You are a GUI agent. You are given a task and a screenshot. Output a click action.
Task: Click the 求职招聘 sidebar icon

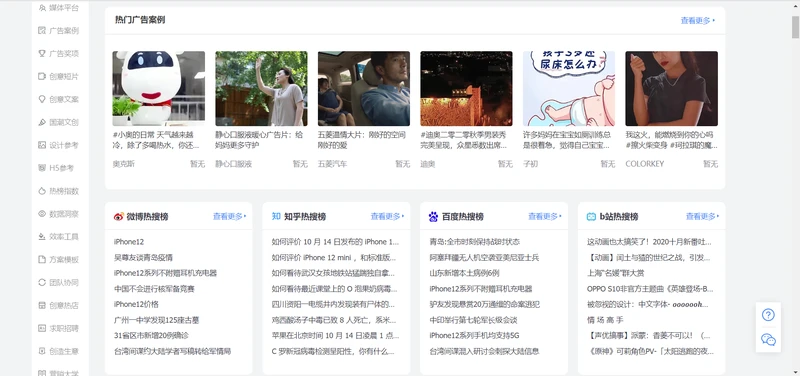[x=42, y=328]
